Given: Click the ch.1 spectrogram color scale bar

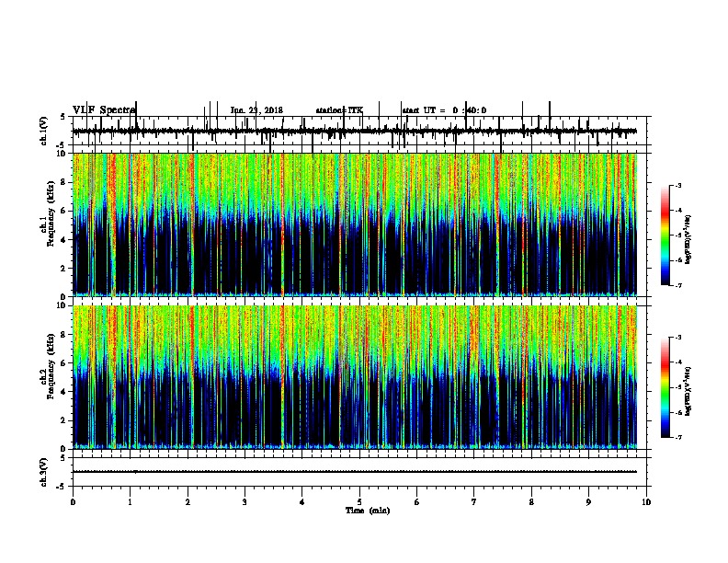Looking at the screenshot, I should tap(665, 236).
